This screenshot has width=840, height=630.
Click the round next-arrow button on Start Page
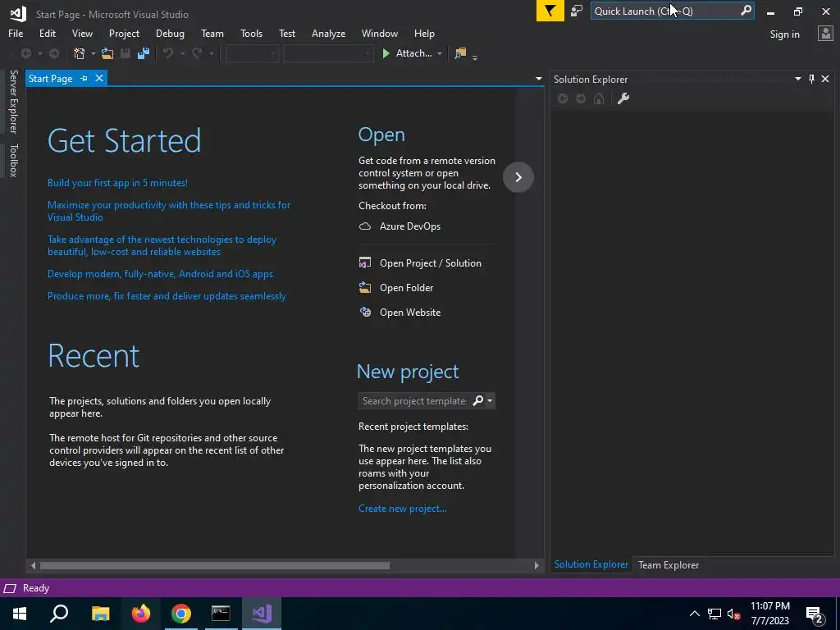coord(518,177)
